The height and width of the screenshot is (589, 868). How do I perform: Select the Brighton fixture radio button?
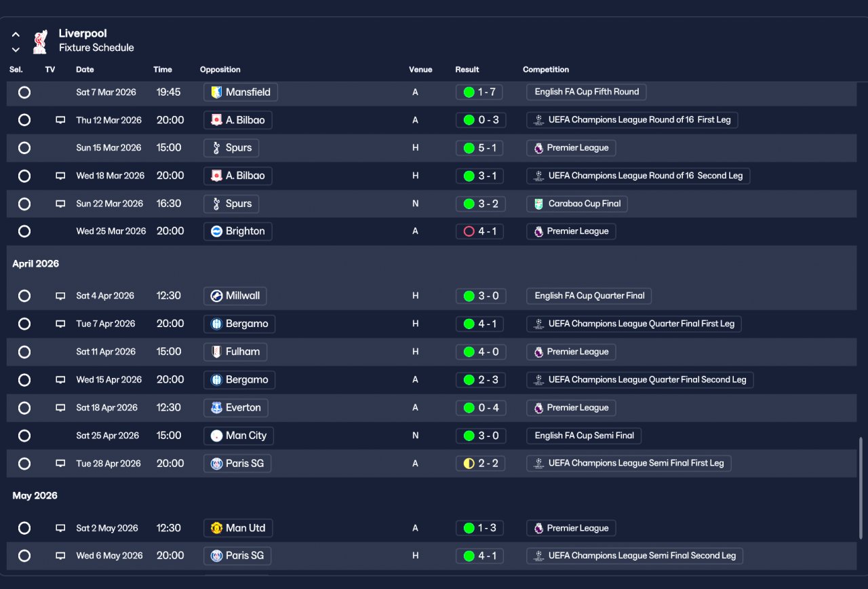[x=24, y=231]
